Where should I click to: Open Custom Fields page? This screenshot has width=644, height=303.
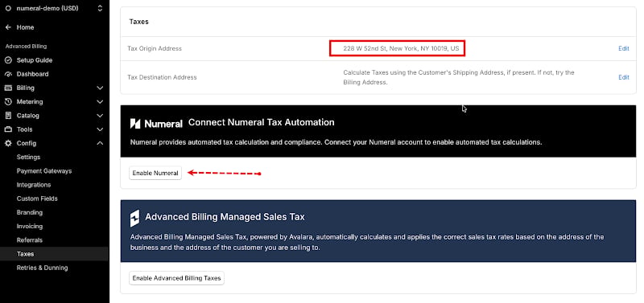37,199
